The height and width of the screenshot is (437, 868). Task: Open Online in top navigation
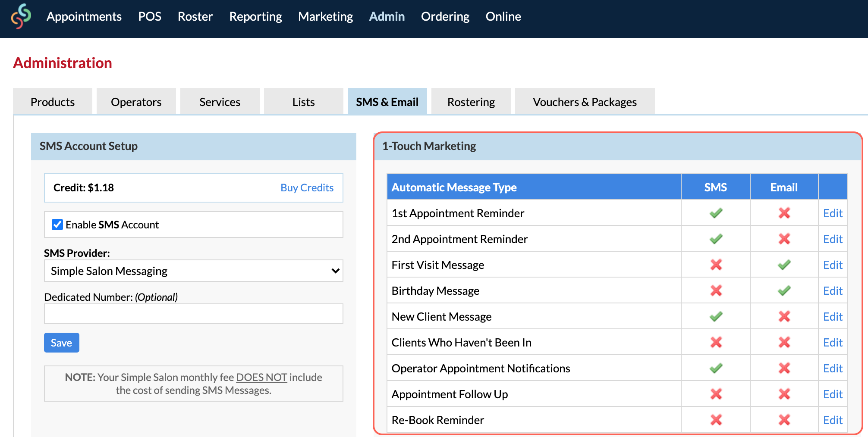coord(503,16)
